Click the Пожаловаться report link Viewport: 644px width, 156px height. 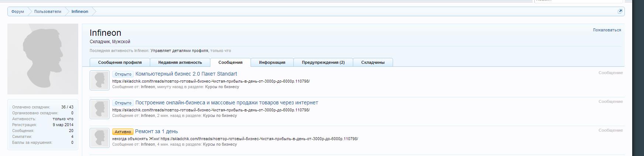[607, 30]
